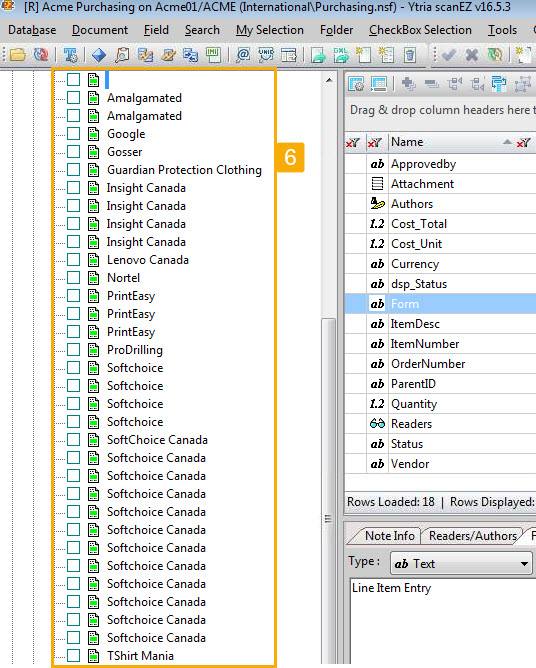Click the grid with gear icon
The image size is (536, 668).
pos(356,84)
